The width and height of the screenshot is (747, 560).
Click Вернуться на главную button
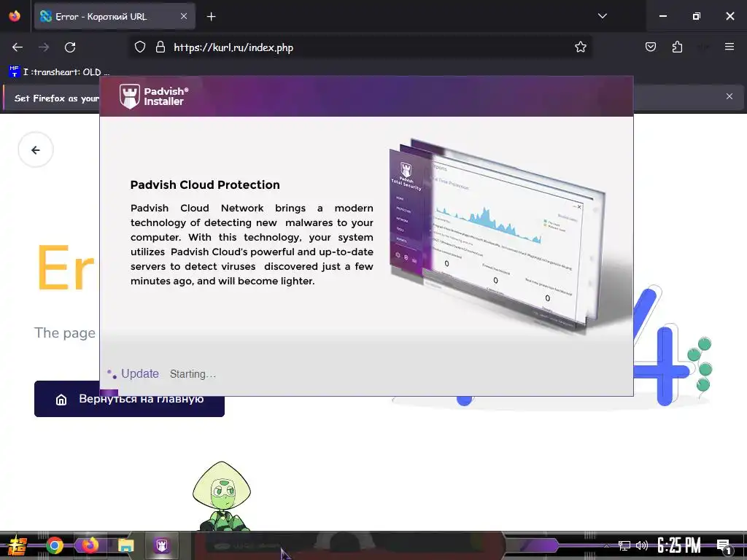click(x=129, y=399)
